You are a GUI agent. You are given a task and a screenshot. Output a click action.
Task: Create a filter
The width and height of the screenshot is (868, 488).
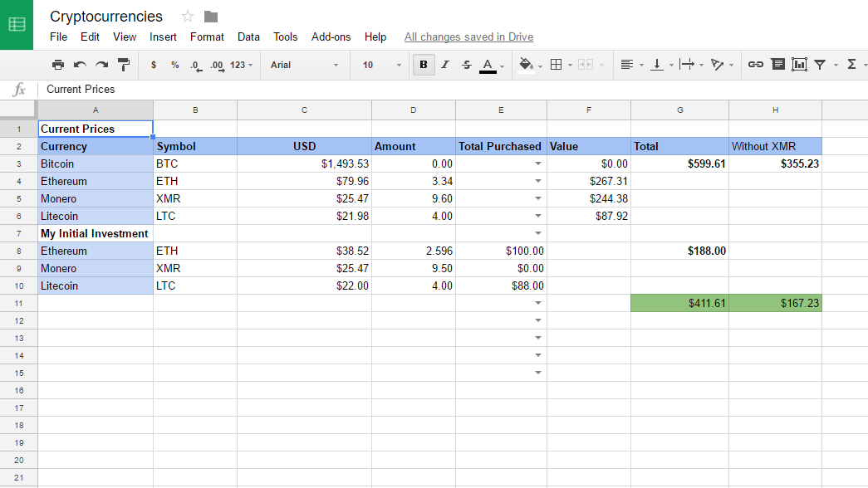tap(819, 64)
